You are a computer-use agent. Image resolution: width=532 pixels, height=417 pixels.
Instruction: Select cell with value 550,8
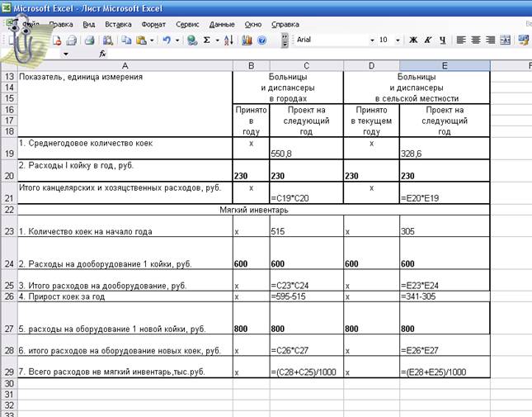point(306,148)
